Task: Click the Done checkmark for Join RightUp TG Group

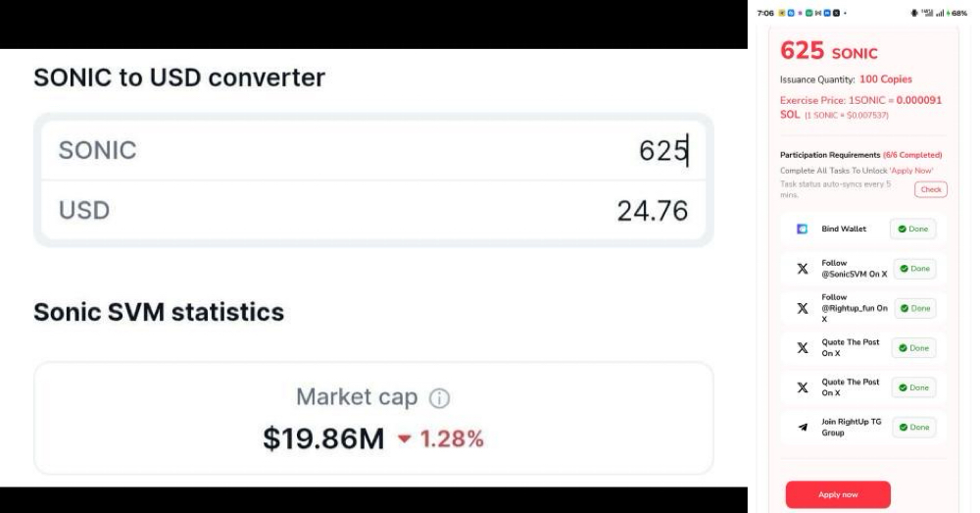Action: (x=902, y=427)
